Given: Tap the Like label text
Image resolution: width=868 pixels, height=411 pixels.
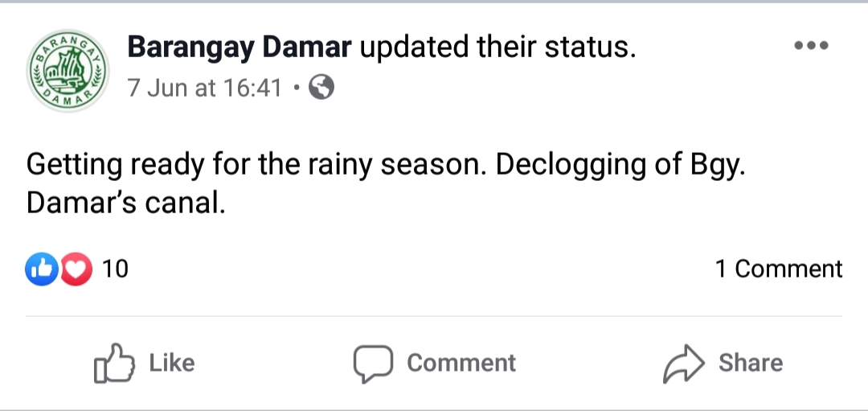Looking at the screenshot, I should (172, 363).
